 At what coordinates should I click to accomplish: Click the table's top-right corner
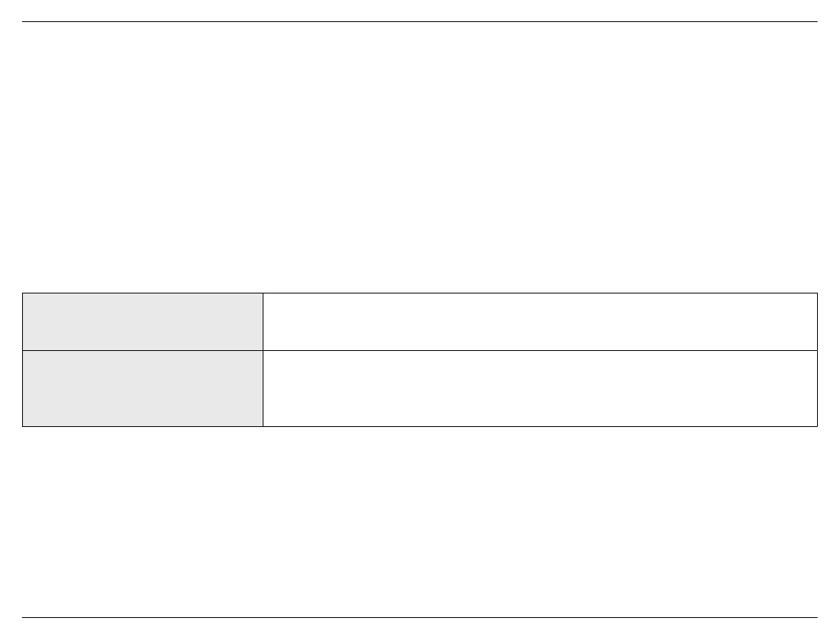click(x=818, y=293)
